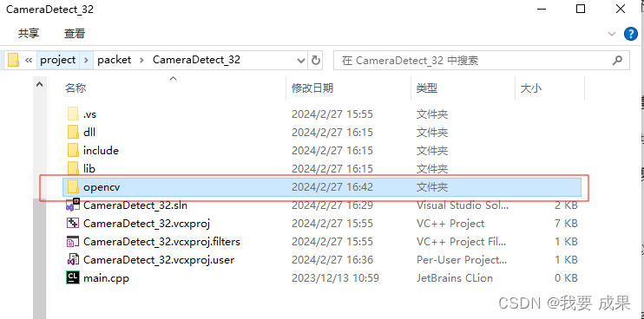Sort files by 修改日期 column header

[312, 88]
